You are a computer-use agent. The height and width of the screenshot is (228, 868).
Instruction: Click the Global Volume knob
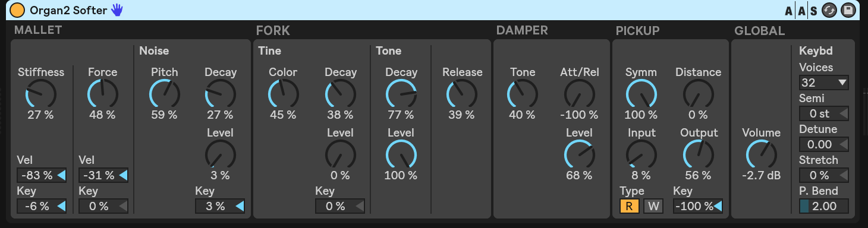pyautogui.click(x=761, y=155)
